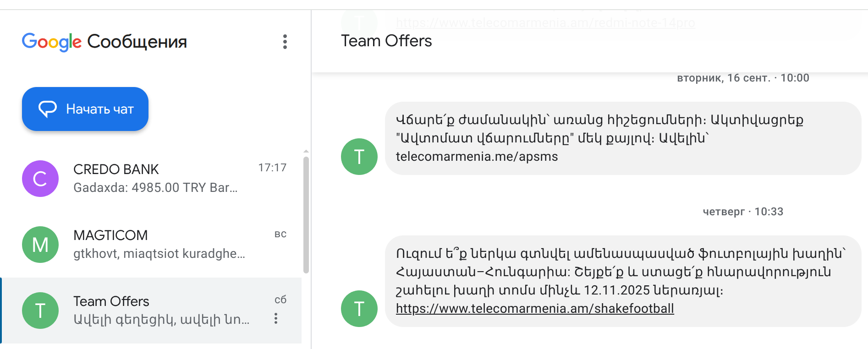This screenshot has height=349, width=868.
Task: Open the telecomarmenia.am/shakefootball link
Action: (535, 309)
